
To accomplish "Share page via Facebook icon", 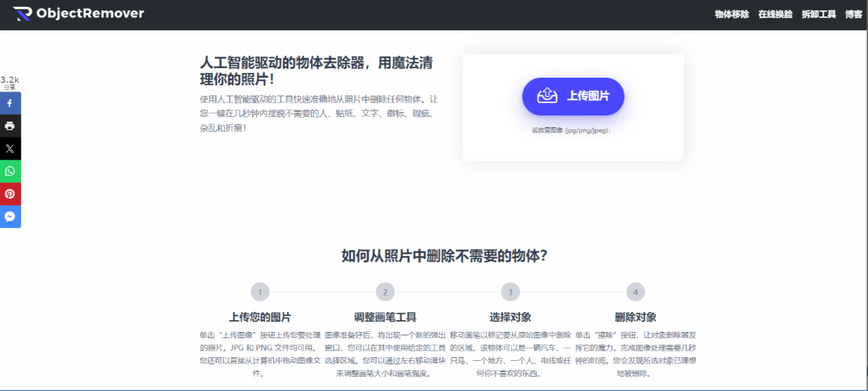I will [x=10, y=103].
